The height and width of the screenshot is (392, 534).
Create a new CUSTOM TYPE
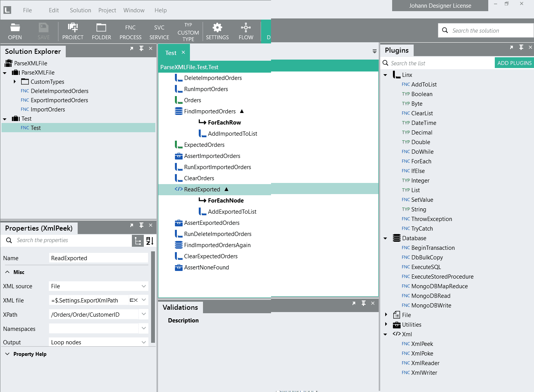(188, 32)
